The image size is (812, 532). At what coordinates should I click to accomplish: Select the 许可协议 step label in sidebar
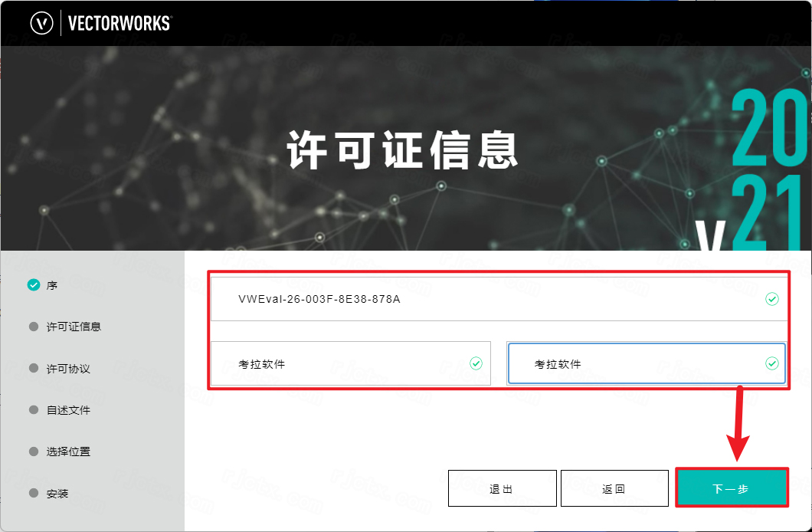[68, 369]
